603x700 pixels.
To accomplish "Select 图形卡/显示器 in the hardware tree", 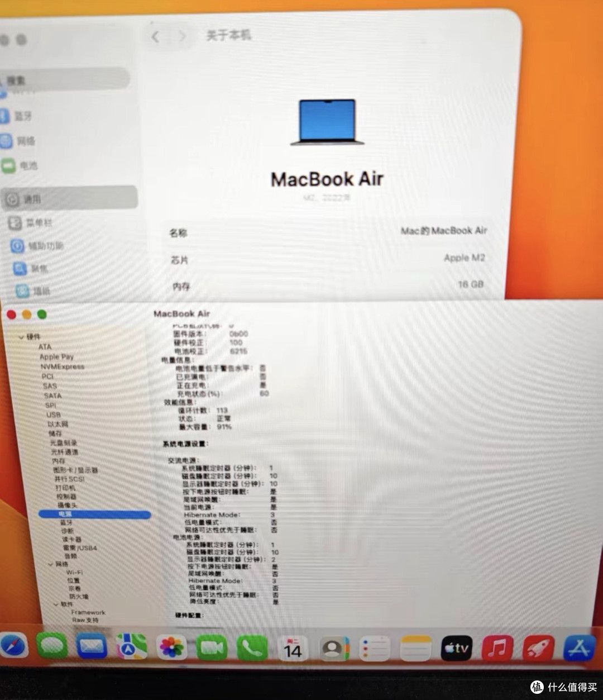I will tap(75, 470).
